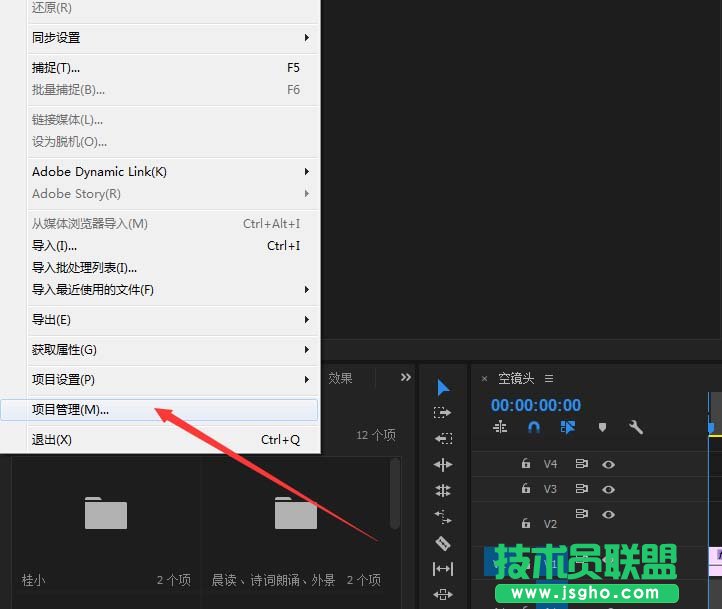Select the 晨读、诗词朗诵、外景 folder thumbnail

296,512
